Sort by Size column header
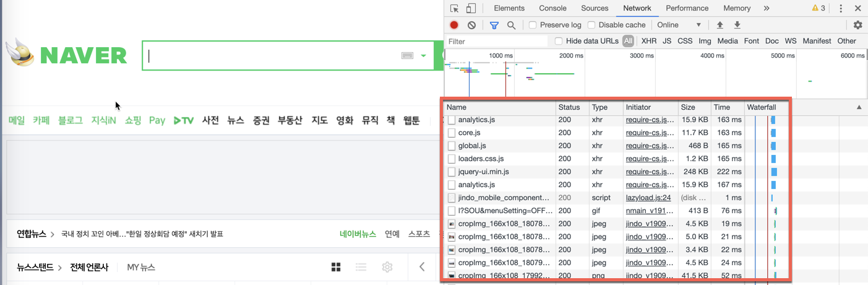 coord(694,107)
